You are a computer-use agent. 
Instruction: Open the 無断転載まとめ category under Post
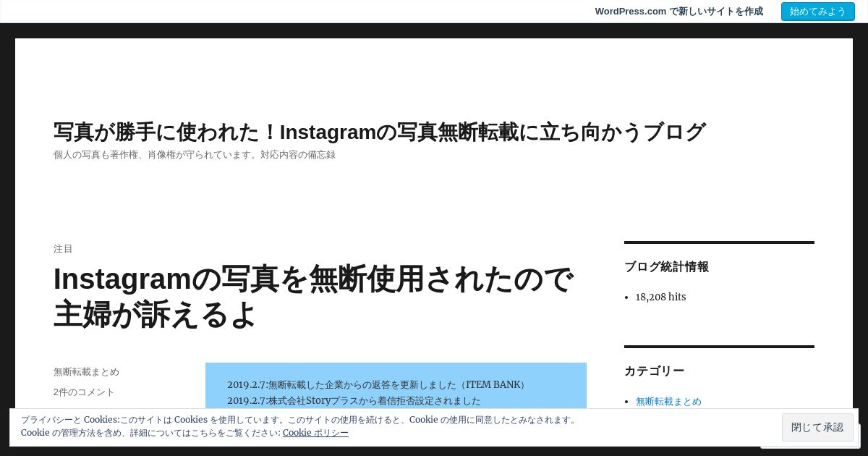point(86,372)
